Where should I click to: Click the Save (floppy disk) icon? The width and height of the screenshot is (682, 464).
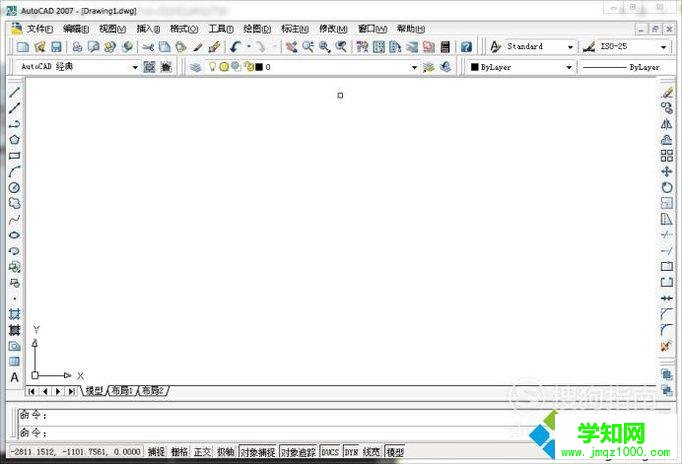pyautogui.click(x=56, y=47)
